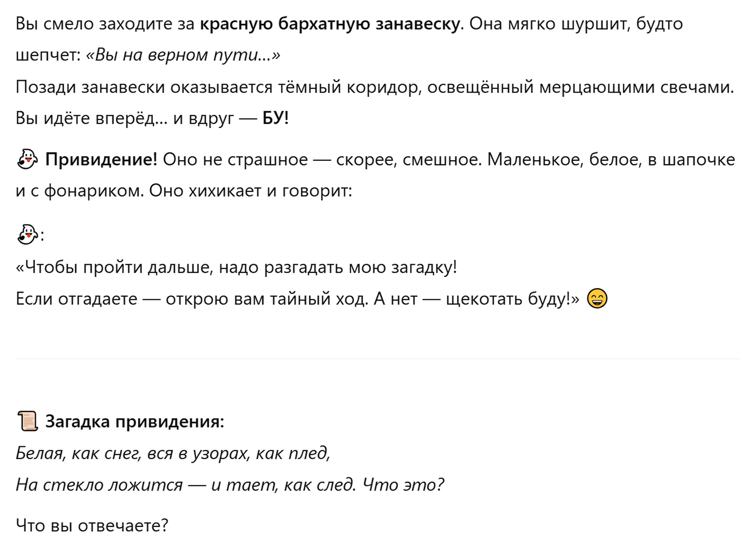Click the riddle line Белая, как снег
Screen dimensions: 752x560
[x=173, y=453]
